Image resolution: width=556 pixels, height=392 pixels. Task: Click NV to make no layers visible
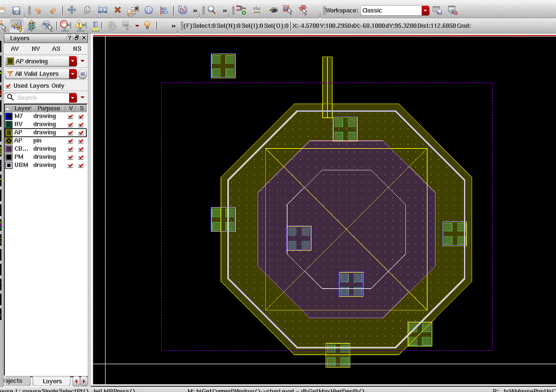(x=36, y=48)
